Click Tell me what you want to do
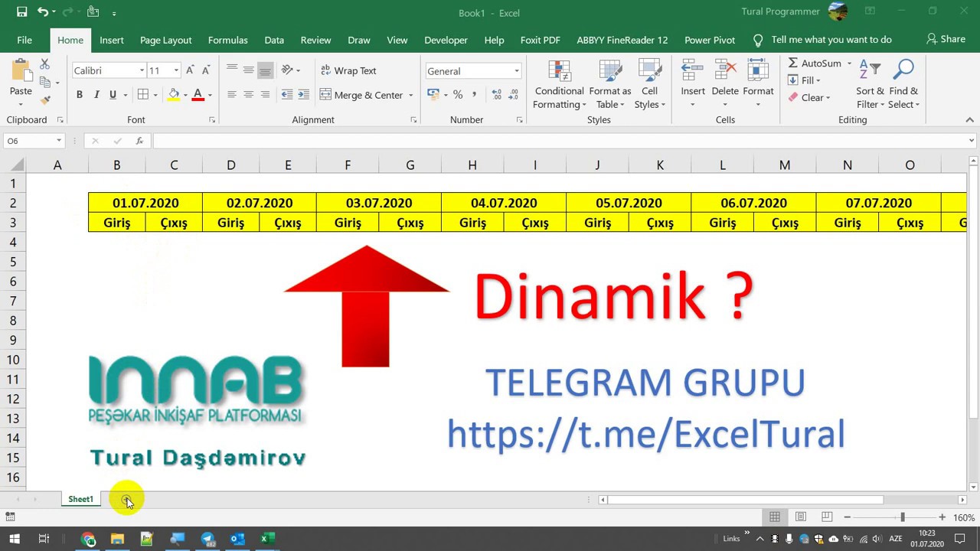The height and width of the screenshot is (551, 980). tap(831, 40)
